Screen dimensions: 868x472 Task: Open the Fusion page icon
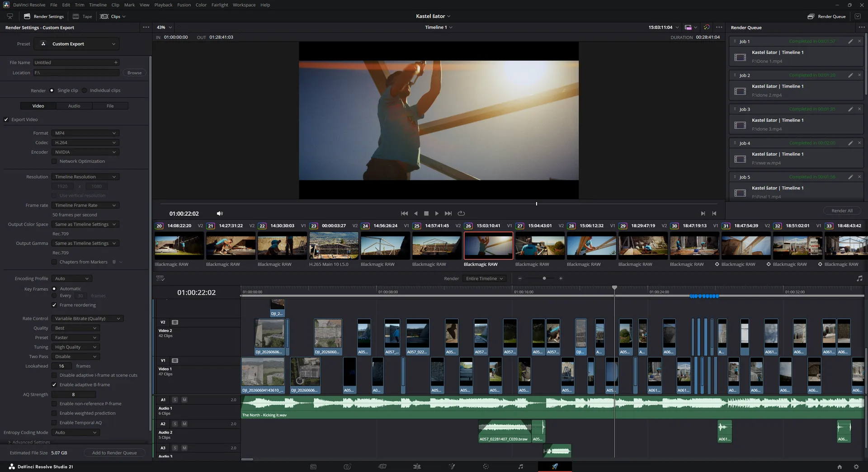[x=417, y=467]
